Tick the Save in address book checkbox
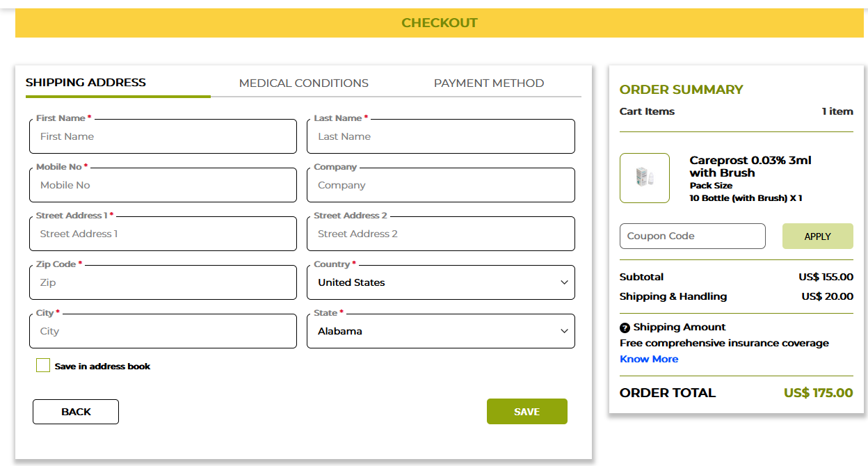Screen dimensions: 868x466 pyautogui.click(x=43, y=366)
